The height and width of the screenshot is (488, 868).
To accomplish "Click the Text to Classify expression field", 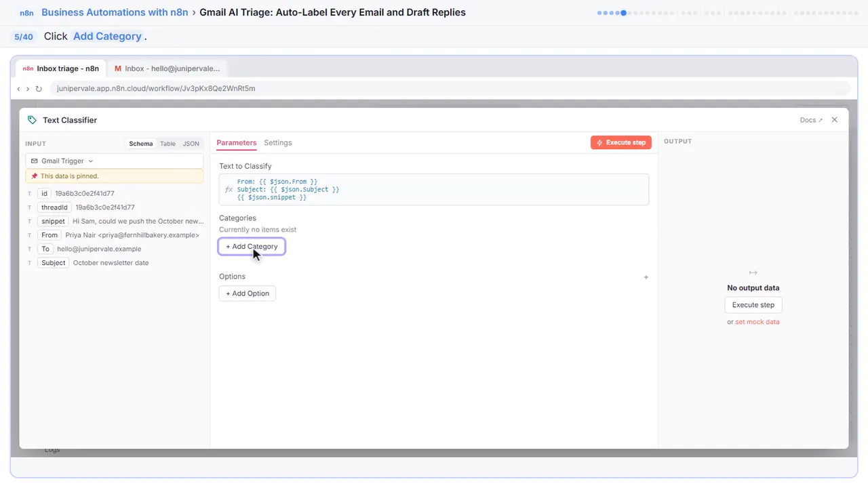I will click(x=434, y=190).
